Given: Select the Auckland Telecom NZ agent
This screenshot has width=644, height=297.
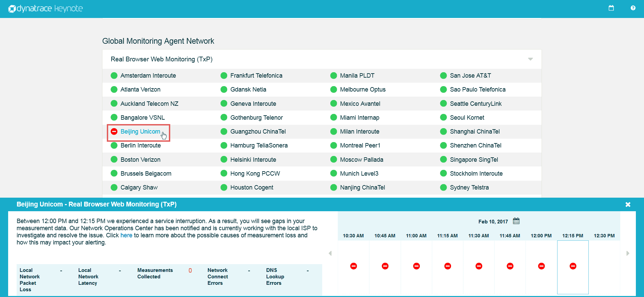Looking at the screenshot, I should [x=149, y=104].
